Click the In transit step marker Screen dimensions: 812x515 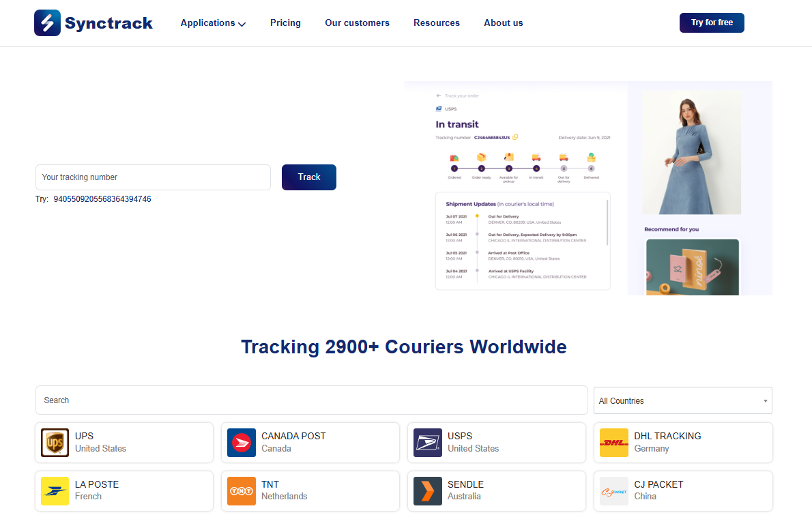pos(536,168)
